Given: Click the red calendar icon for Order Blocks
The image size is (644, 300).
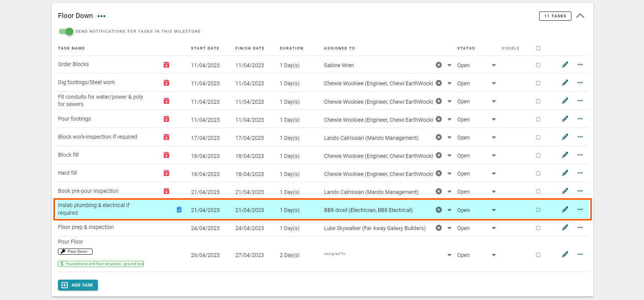Looking at the screenshot, I should pyautogui.click(x=166, y=65).
